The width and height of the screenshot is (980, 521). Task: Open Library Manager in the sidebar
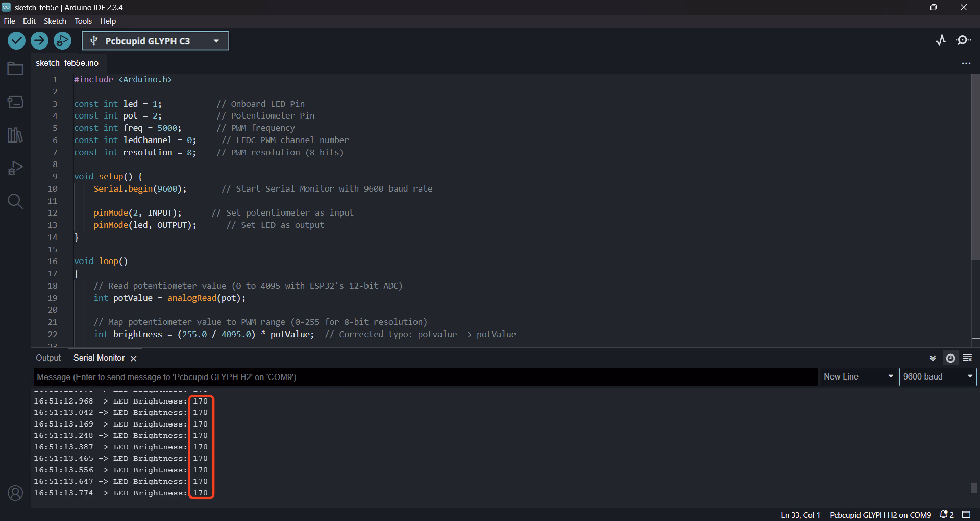click(x=15, y=135)
